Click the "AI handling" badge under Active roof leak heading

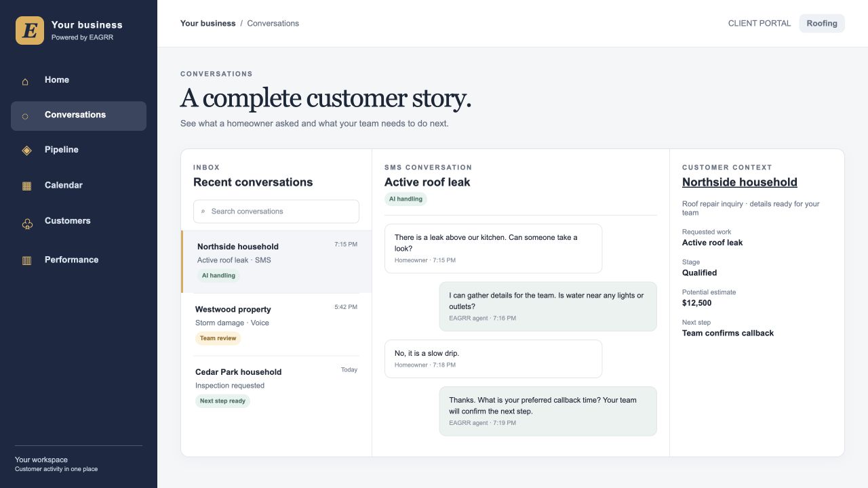click(x=406, y=199)
